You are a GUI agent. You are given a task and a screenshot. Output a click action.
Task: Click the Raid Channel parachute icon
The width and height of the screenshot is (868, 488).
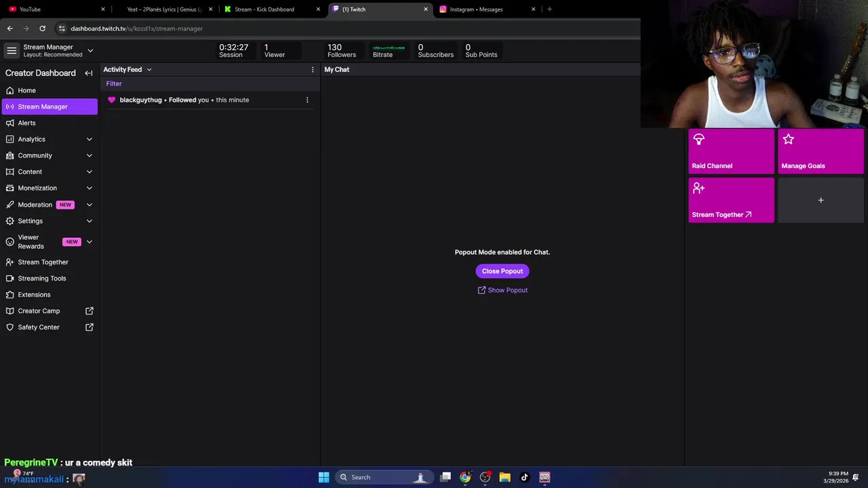(699, 140)
